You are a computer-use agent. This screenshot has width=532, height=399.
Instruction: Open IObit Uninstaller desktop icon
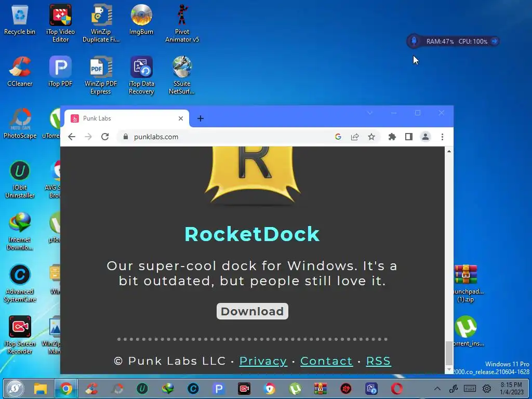click(x=20, y=179)
